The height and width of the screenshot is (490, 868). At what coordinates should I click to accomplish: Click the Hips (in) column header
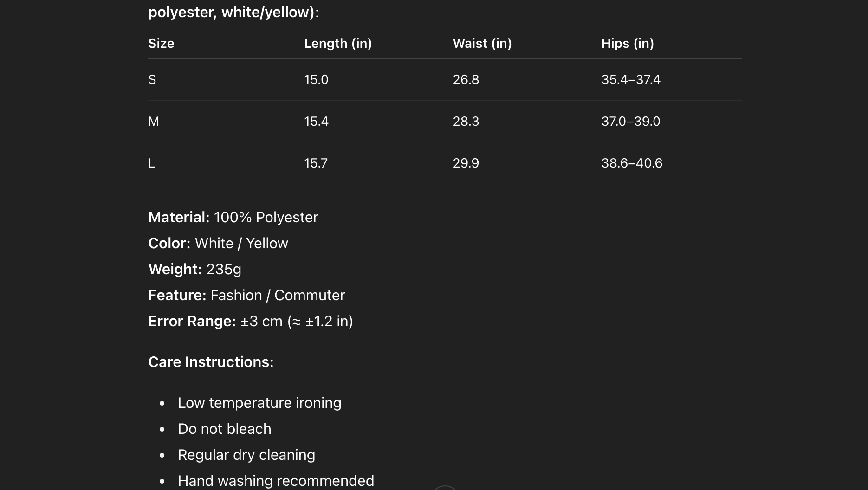click(627, 44)
